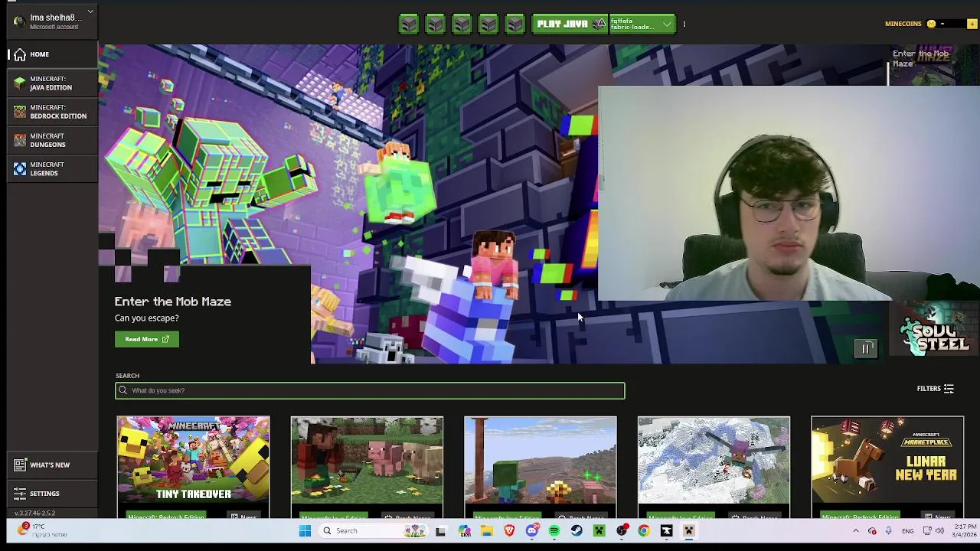Add Minecoins with the plus button
The width and height of the screenshot is (980, 551).
point(972,24)
